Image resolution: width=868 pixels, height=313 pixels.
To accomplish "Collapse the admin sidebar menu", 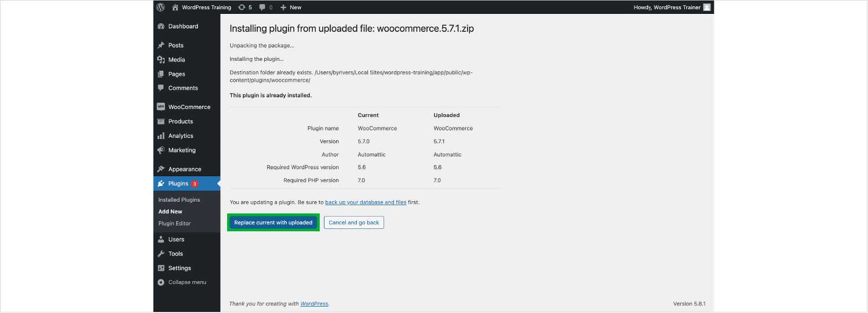I will click(182, 282).
